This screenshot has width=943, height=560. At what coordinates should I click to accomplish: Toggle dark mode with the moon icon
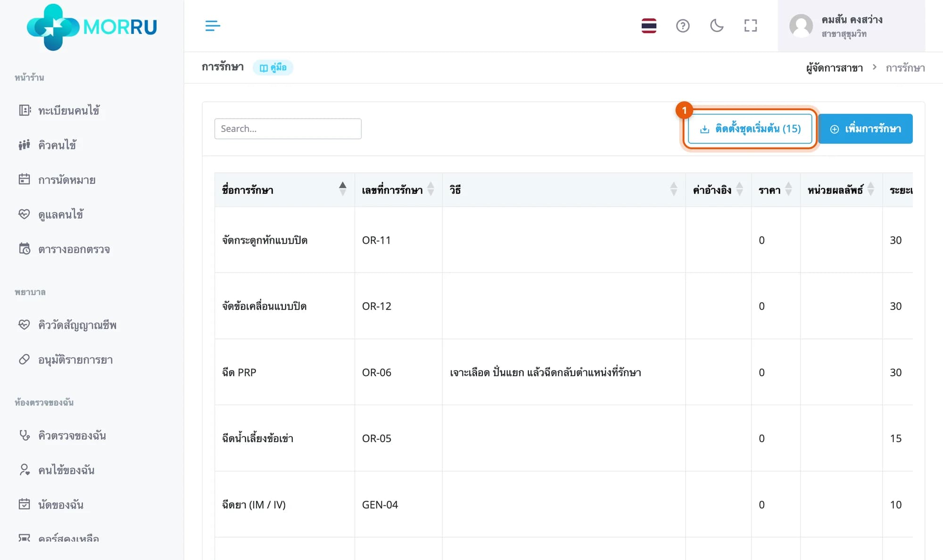pyautogui.click(x=717, y=25)
